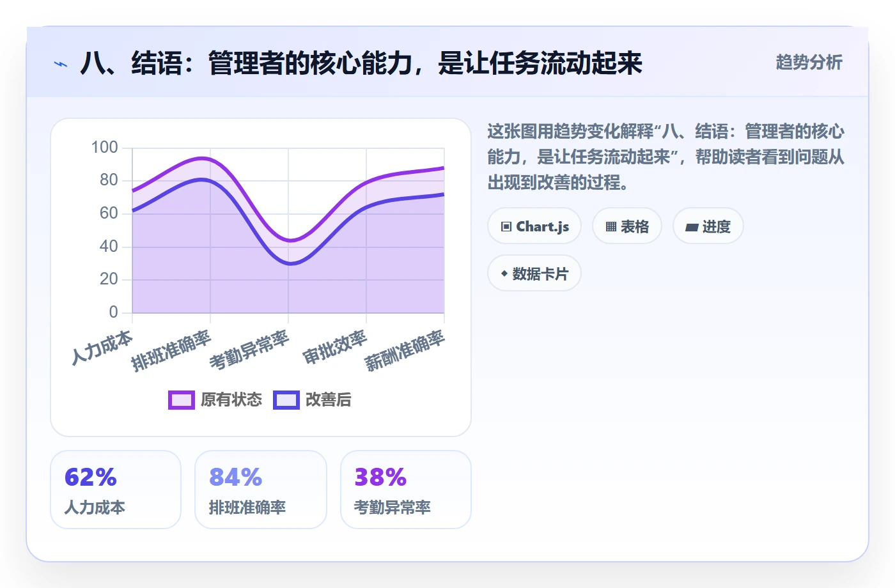Click the grid icon in 表格 chip

point(611,227)
